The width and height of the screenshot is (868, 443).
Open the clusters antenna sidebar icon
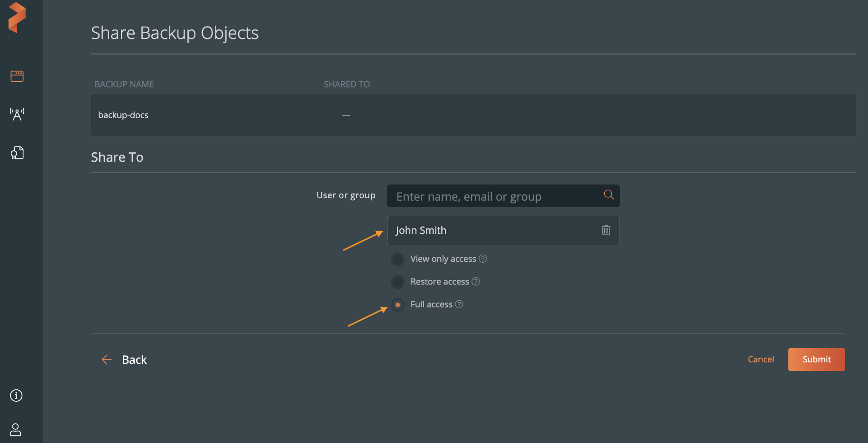click(x=17, y=114)
